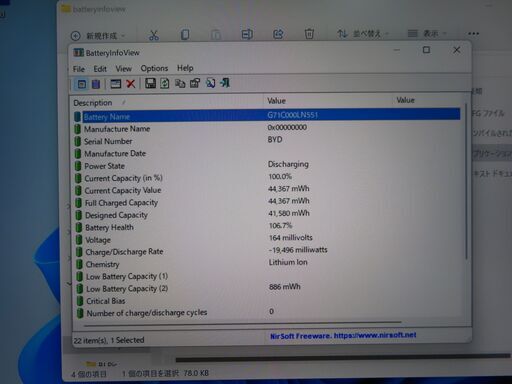
Task: Open the Explorer three-dots more options
Action: click(x=473, y=33)
